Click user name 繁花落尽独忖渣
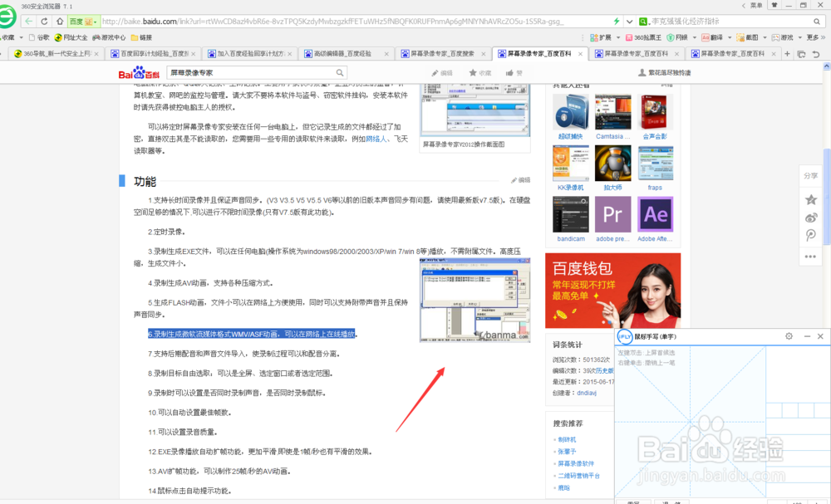The width and height of the screenshot is (831, 504). pos(669,72)
